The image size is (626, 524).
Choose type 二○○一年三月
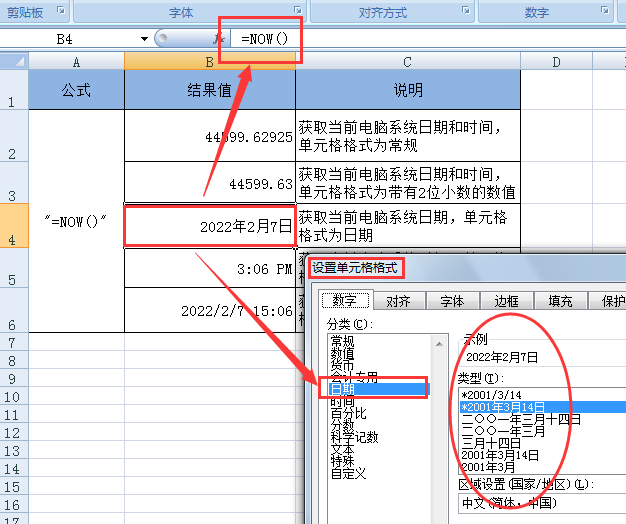(x=503, y=431)
